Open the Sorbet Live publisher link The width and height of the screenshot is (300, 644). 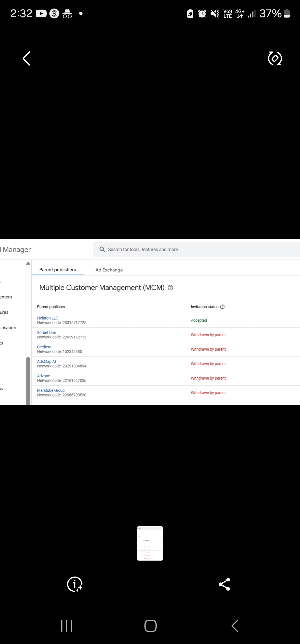pyautogui.click(x=46, y=332)
